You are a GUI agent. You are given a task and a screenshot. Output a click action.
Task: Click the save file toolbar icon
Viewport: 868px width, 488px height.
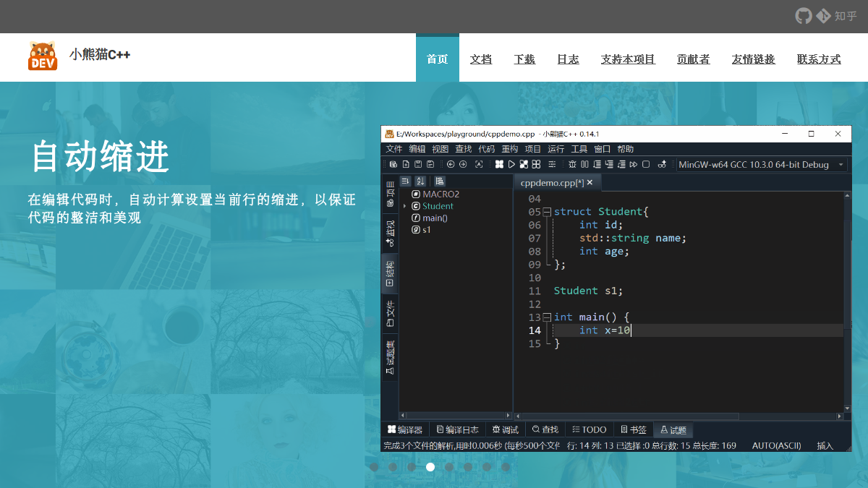click(417, 164)
